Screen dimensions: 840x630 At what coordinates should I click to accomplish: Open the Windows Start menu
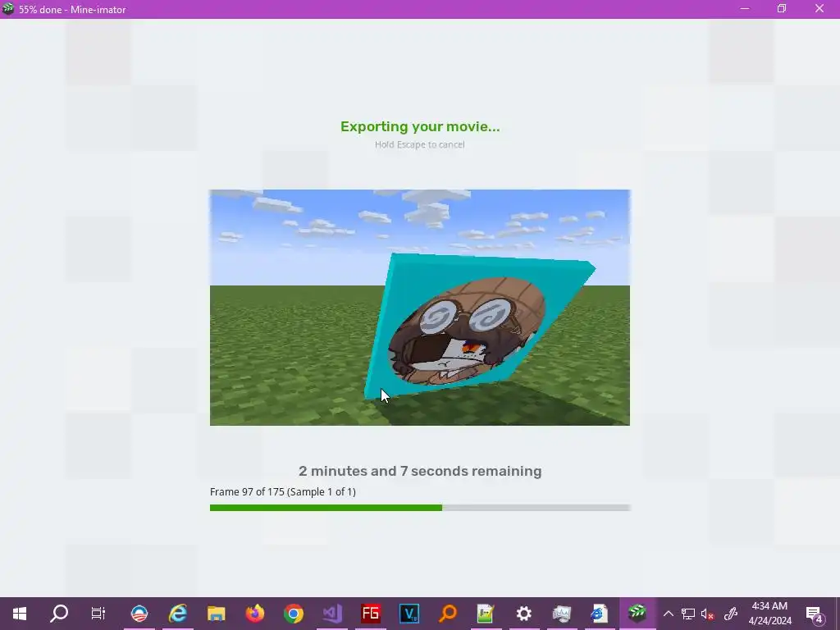(20, 614)
